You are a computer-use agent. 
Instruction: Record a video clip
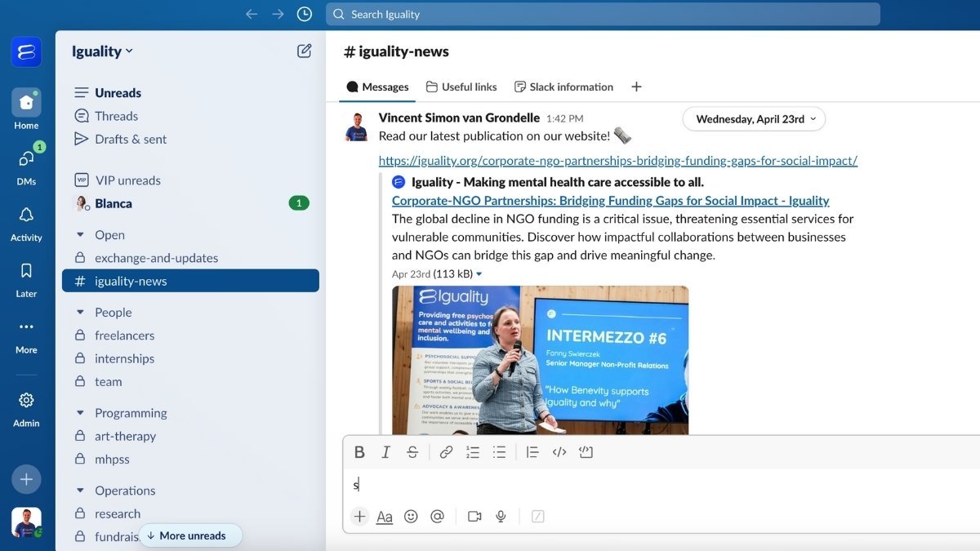474,516
